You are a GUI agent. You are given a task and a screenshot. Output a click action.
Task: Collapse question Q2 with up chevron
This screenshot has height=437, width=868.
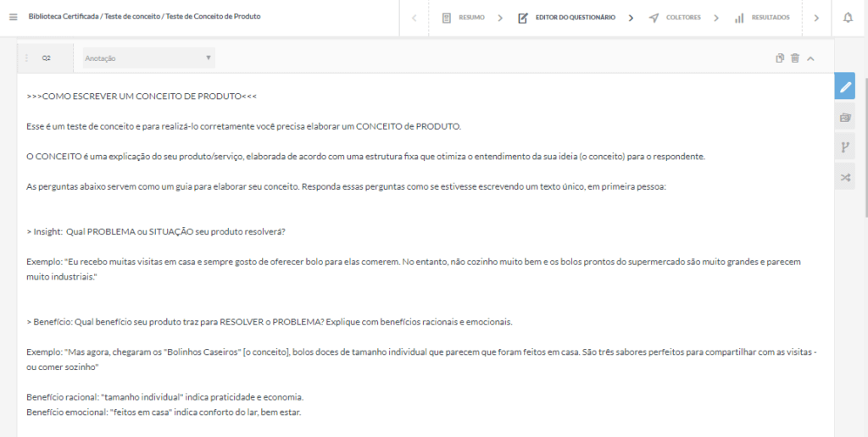[810, 58]
